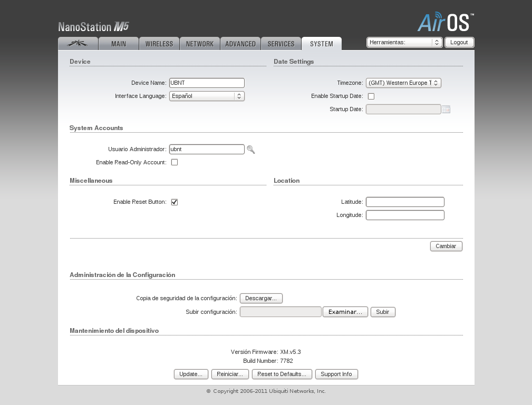Viewport: 532px width, 405px height.
Task: Open the Herramientas tools dropdown
Action: pos(404,42)
